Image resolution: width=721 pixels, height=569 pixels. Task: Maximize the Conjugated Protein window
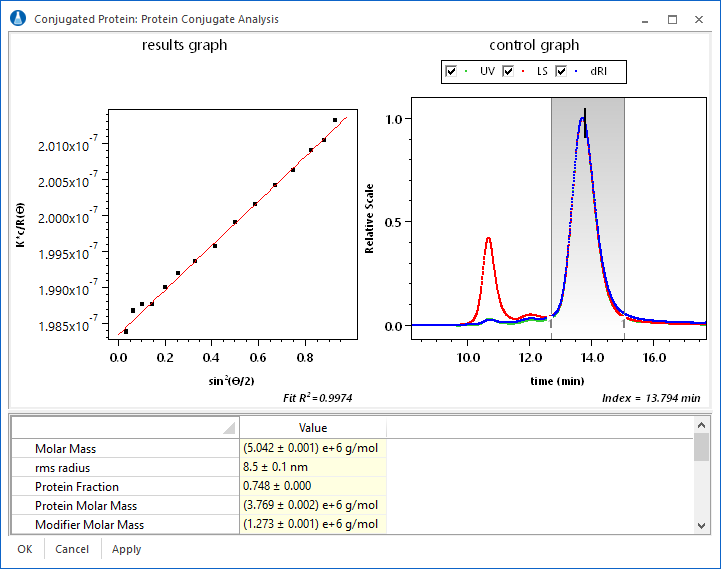(672, 19)
